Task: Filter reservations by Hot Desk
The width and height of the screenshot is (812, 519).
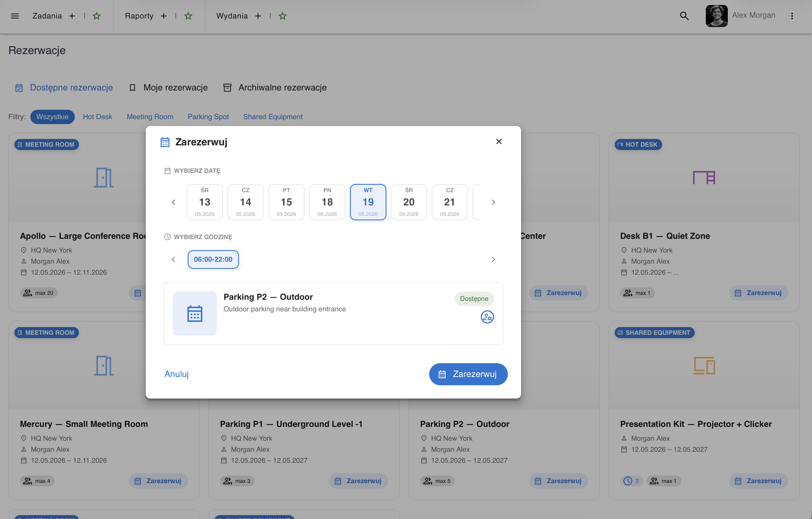Action: click(97, 117)
